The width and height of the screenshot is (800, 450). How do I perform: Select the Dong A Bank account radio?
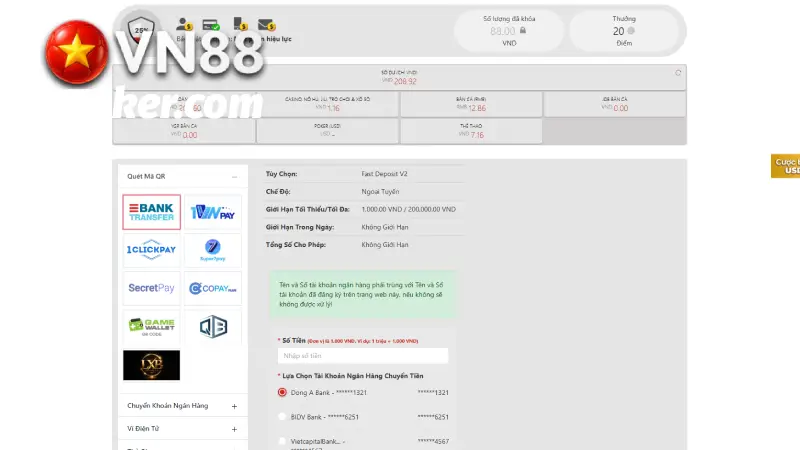(282, 392)
